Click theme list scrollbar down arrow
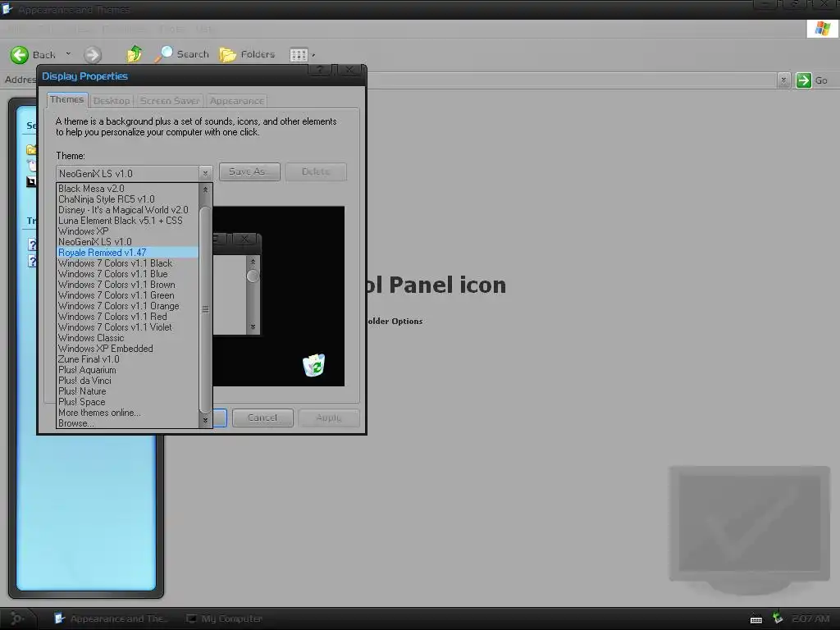The image size is (840, 630). pos(205,421)
